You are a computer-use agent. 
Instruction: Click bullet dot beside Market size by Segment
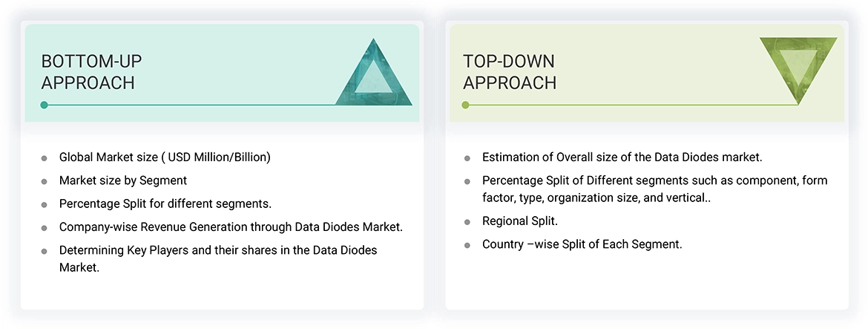[x=44, y=181]
